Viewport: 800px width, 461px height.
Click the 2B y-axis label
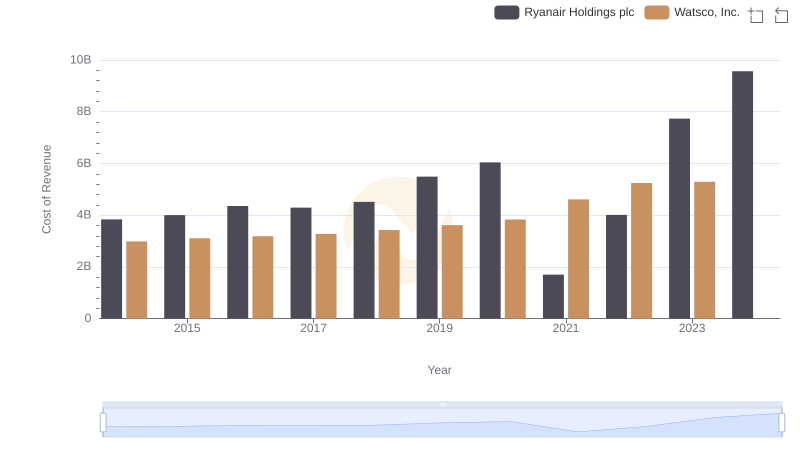pyautogui.click(x=84, y=266)
